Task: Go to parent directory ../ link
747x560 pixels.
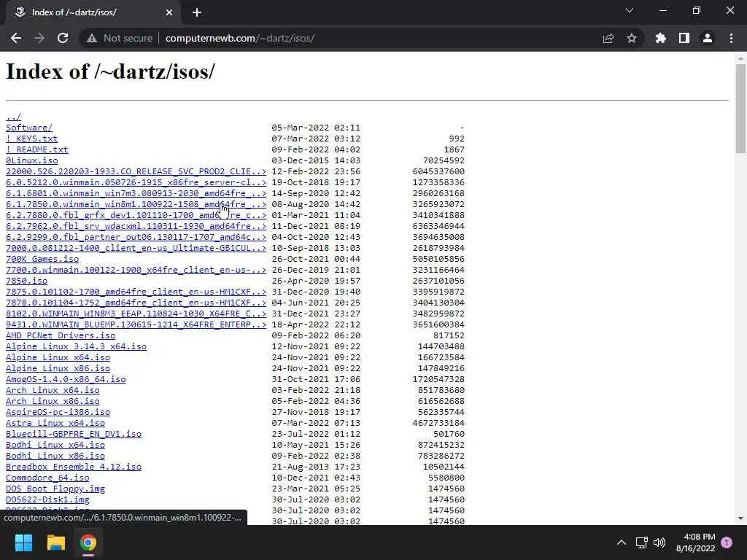Action: [13, 117]
